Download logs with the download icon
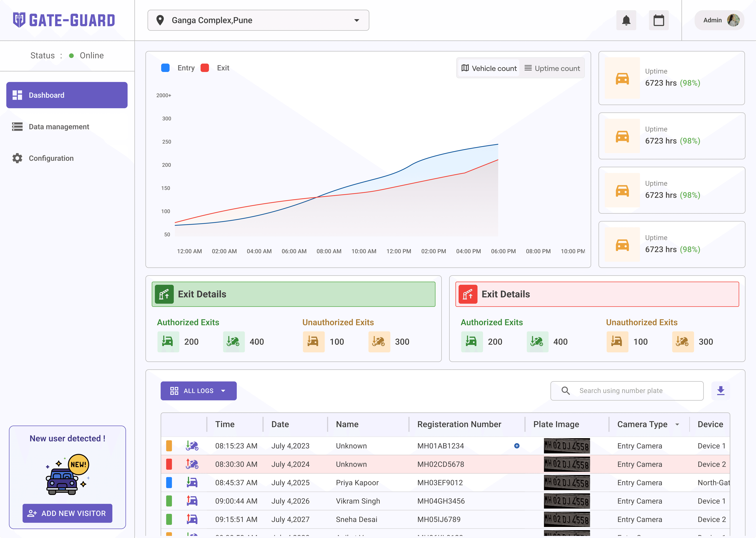Viewport: 756px width, 538px height. [721, 391]
